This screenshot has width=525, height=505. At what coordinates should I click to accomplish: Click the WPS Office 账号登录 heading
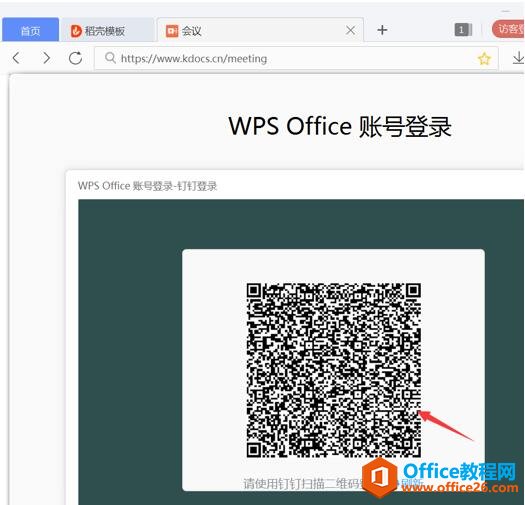point(340,127)
